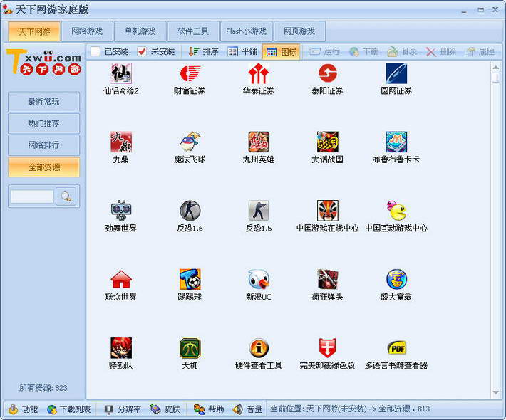Click the 大话战国 icon
This screenshot has width=506, height=420.
coord(328,142)
